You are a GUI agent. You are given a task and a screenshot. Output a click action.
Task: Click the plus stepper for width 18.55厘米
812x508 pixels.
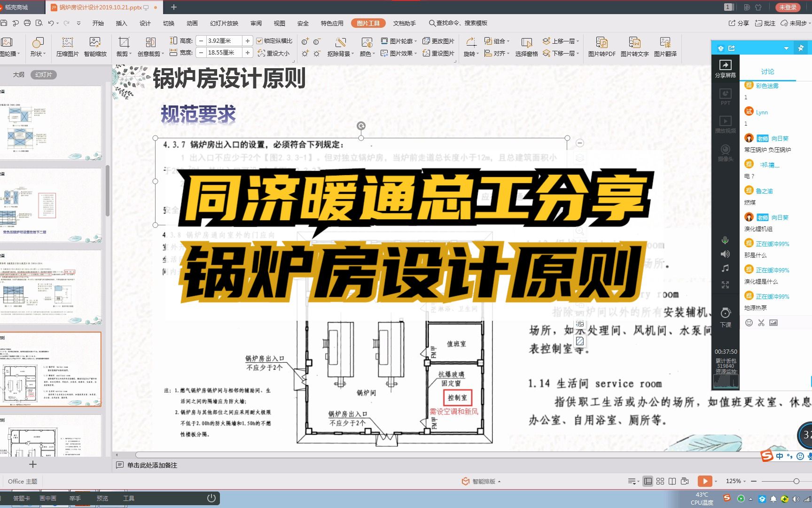point(248,53)
